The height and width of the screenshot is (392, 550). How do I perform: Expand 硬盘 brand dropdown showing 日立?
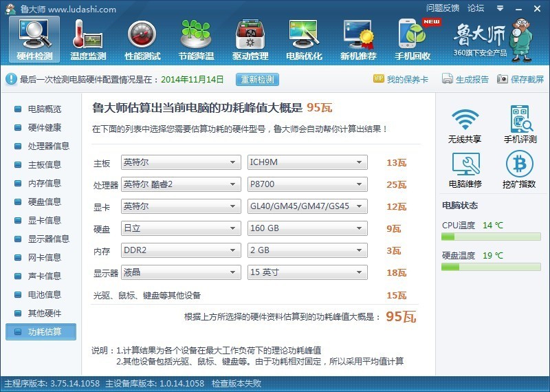(x=181, y=228)
